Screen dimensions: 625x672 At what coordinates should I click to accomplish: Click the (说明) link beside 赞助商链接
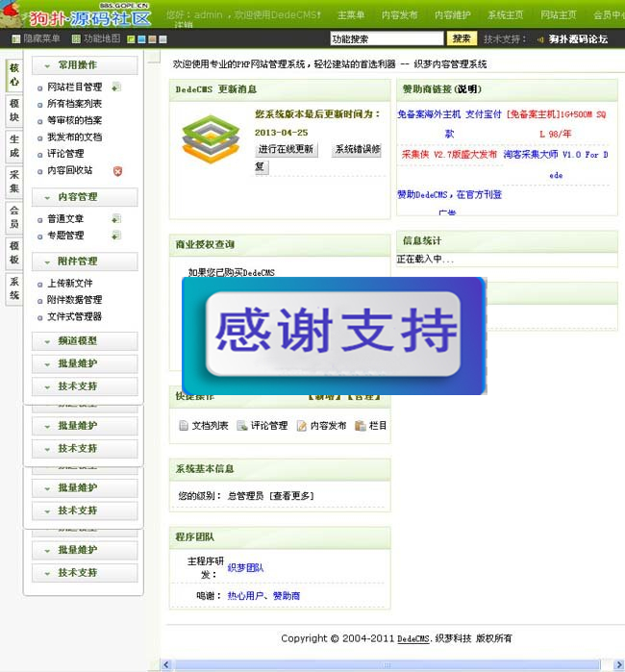pos(468,89)
